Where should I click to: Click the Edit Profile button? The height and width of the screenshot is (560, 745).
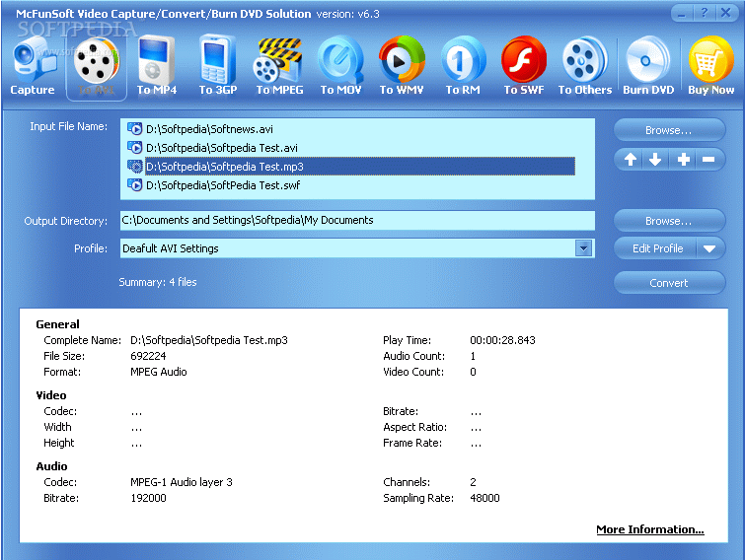[x=657, y=248]
